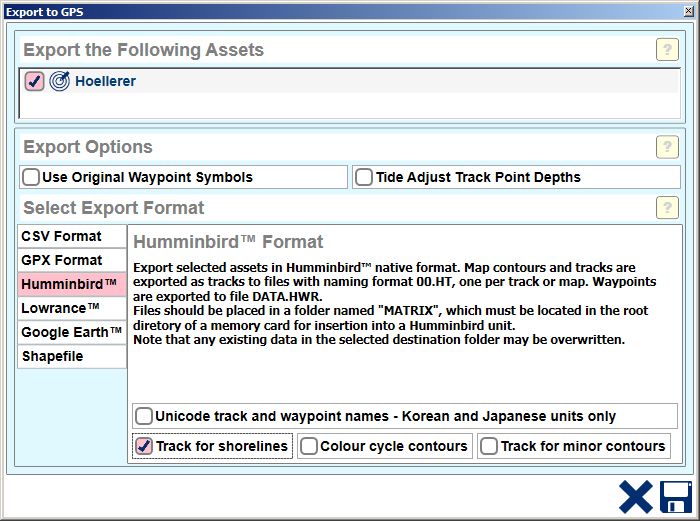700x521 pixels.
Task: Switch to Google Earth format tab
Action: (x=72, y=332)
